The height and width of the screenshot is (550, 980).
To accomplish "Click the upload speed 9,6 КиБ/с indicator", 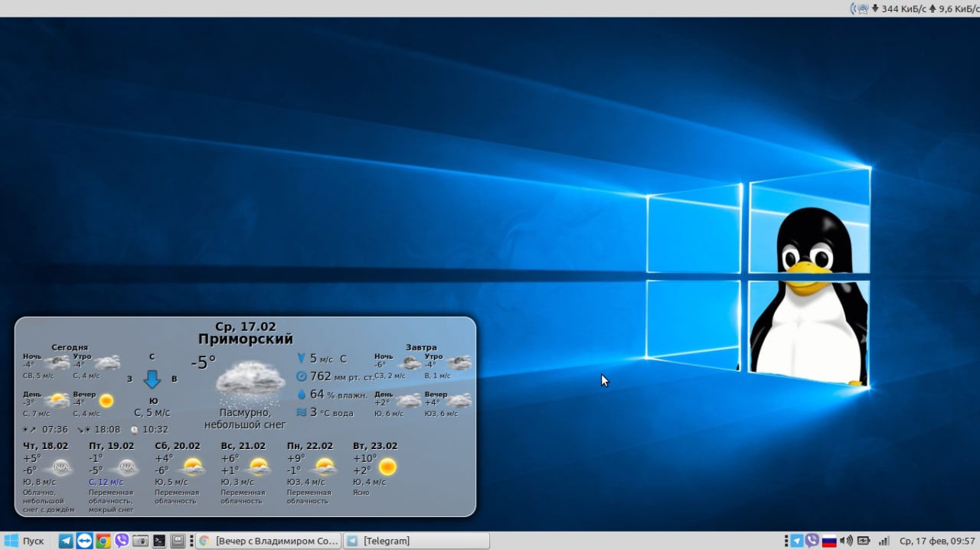I will (x=953, y=8).
